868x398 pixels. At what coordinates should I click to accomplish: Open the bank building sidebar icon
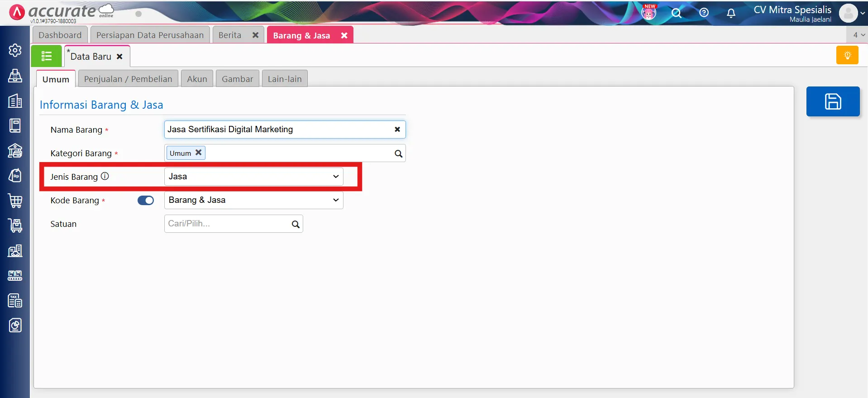click(x=15, y=151)
